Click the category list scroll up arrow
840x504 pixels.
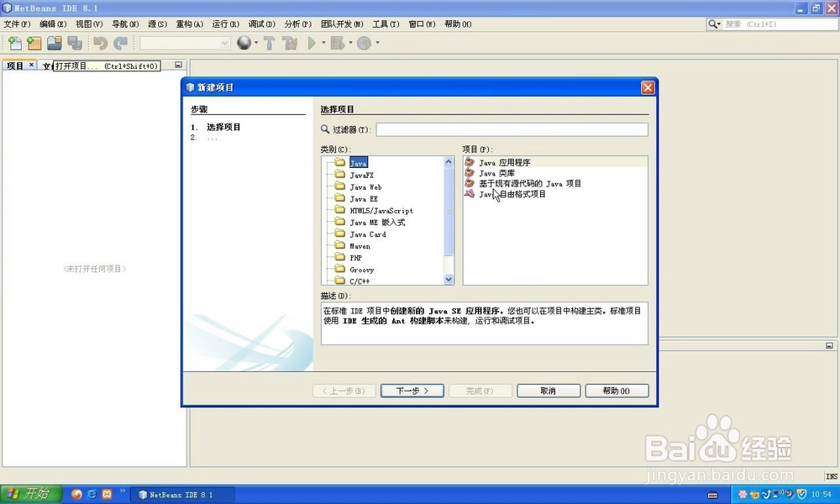tap(449, 162)
